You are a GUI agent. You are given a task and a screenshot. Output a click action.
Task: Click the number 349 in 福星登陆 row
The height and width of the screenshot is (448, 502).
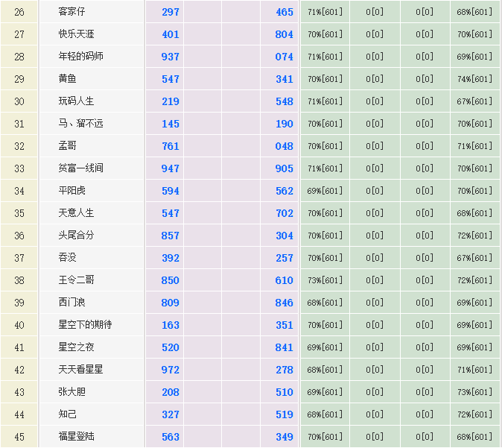284,437
